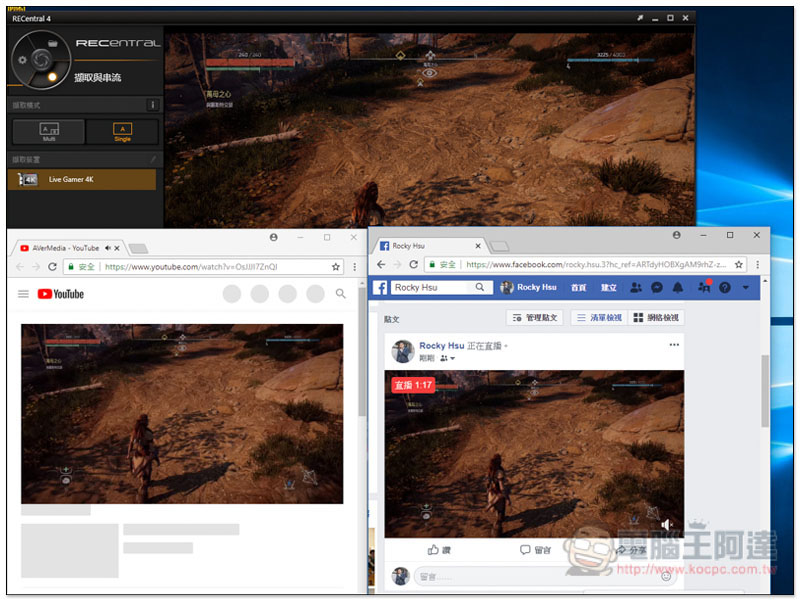This screenshot has width=800, height=602.
Task: Click the Facebook live video player
Action: point(534,454)
